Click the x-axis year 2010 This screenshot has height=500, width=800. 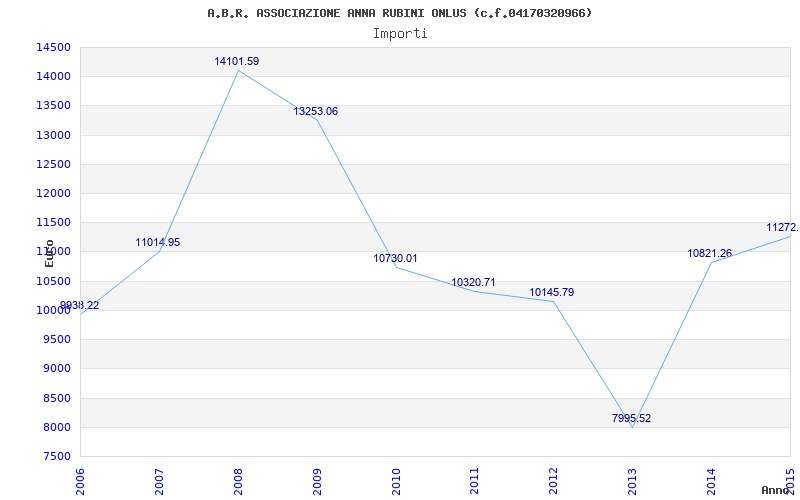pos(395,481)
